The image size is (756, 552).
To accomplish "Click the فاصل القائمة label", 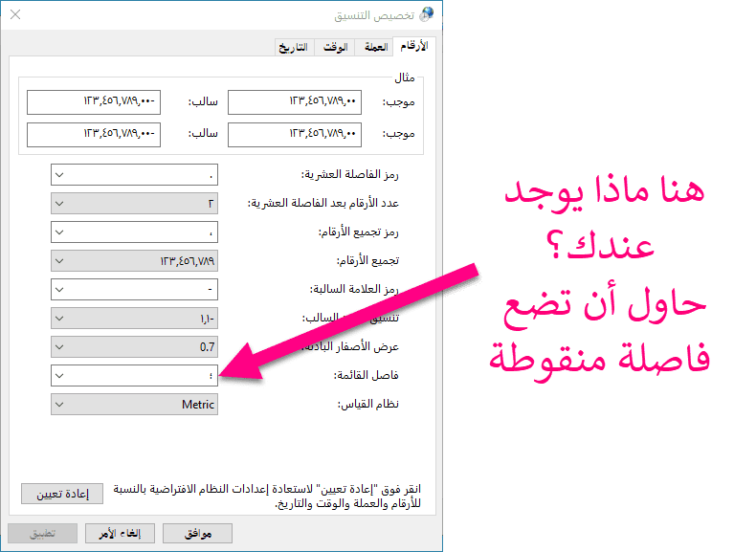I will pyautogui.click(x=366, y=375).
